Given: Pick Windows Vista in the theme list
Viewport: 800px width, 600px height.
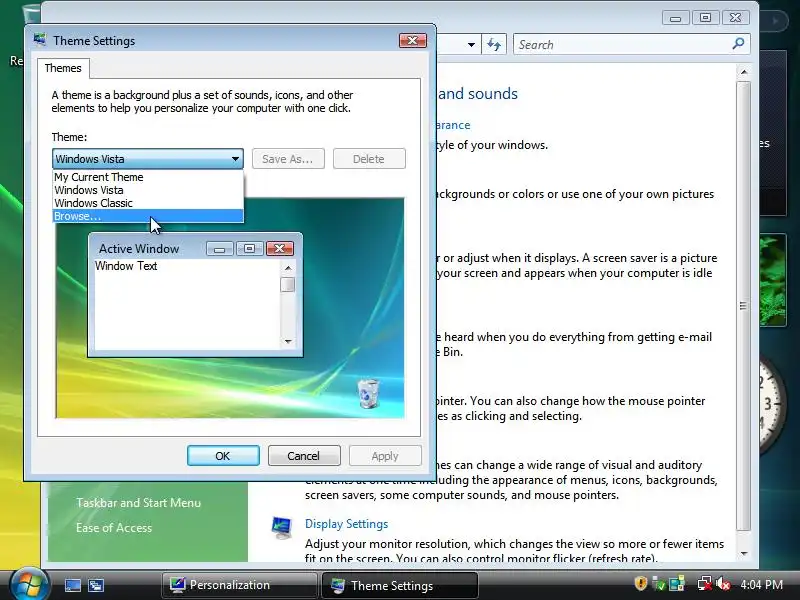Looking at the screenshot, I should (x=148, y=190).
